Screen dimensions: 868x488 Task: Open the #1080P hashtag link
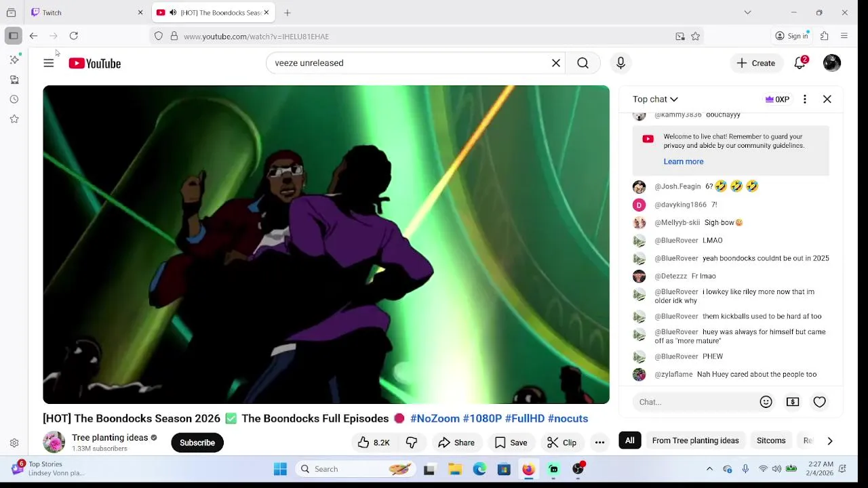click(482, 418)
